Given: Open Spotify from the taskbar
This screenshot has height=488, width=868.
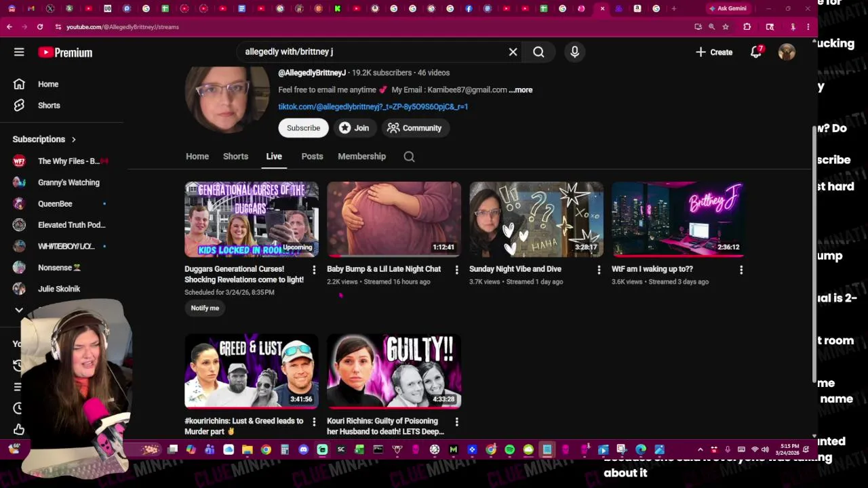Looking at the screenshot, I should [509, 449].
